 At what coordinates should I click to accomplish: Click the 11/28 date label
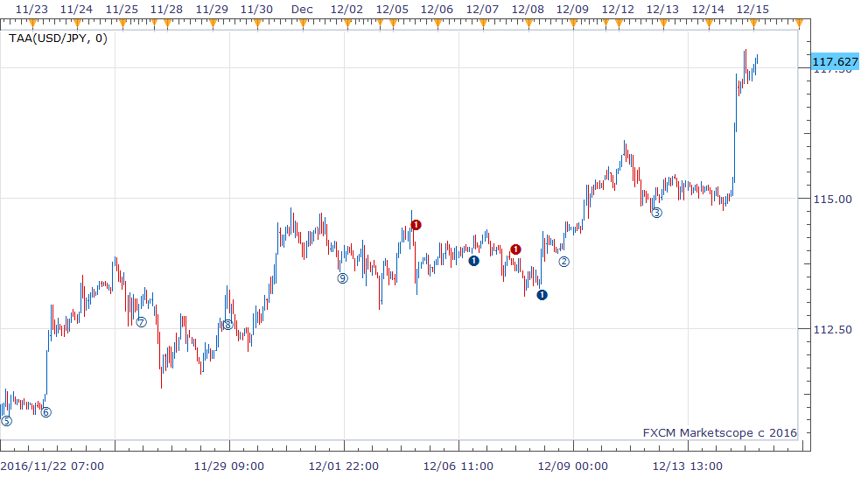pos(166,10)
